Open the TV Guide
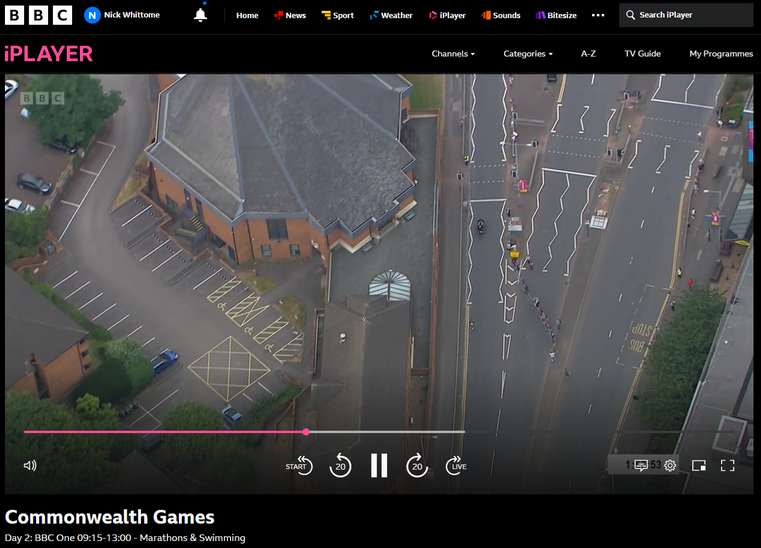Screen dimensions: 761x548 tap(643, 53)
